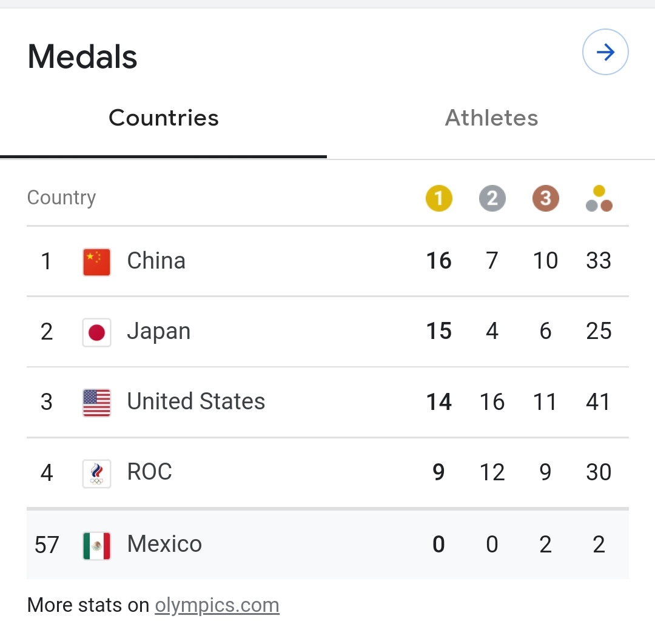This screenshot has height=644, width=655.
Task: Select the Countries tab
Action: (x=164, y=118)
